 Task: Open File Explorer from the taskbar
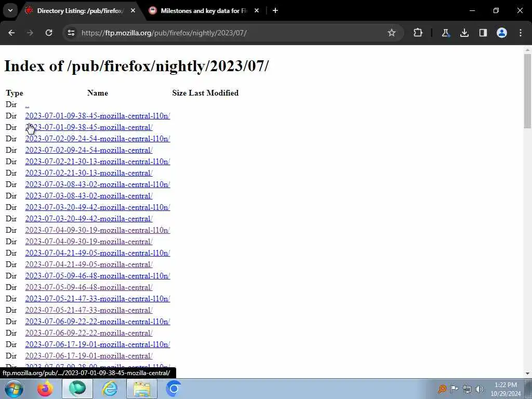tap(142, 389)
